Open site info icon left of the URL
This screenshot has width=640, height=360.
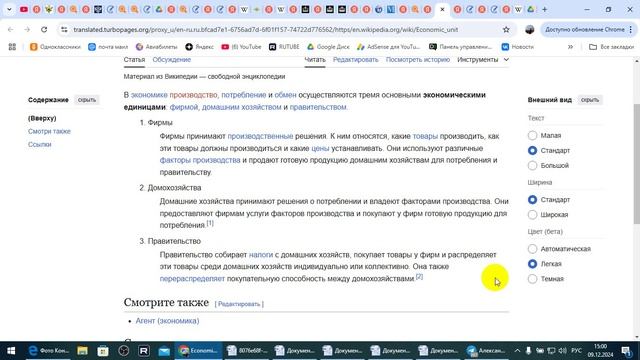click(64, 29)
